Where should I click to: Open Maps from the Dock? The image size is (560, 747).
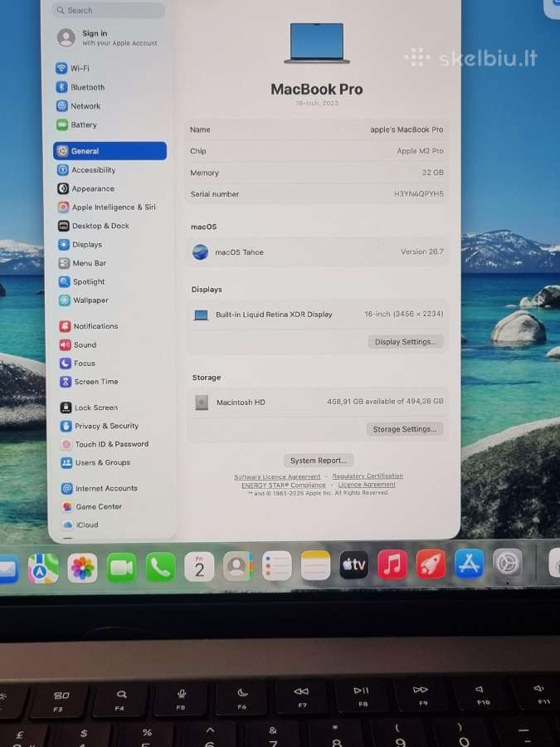pyautogui.click(x=43, y=568)
